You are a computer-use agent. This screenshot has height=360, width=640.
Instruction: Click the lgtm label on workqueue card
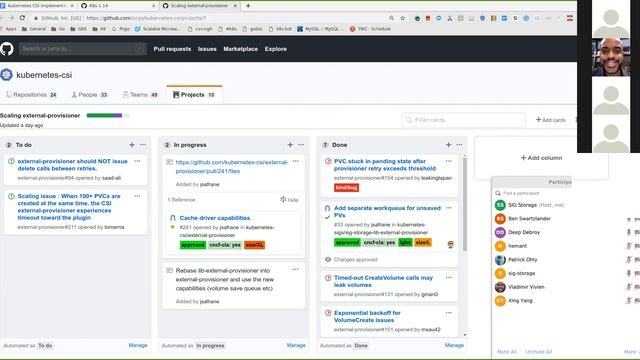pyautogui.click(x=405, y=242)
